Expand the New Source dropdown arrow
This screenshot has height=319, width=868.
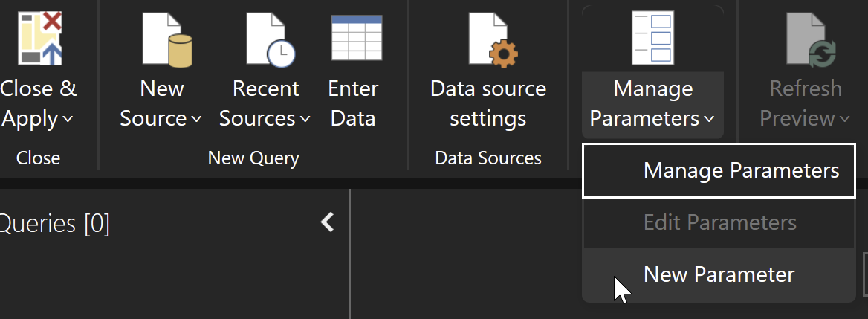[196, 120]
